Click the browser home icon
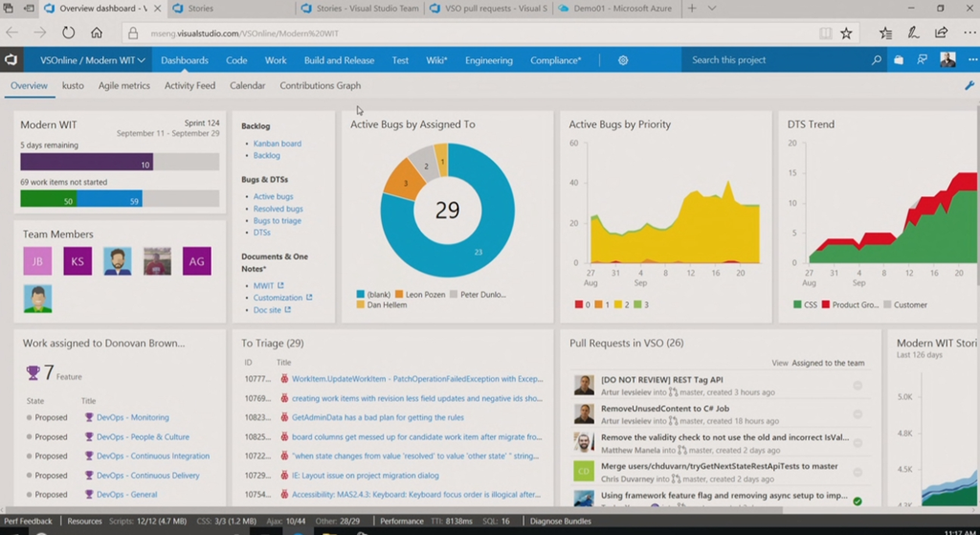 click(97, 33)
